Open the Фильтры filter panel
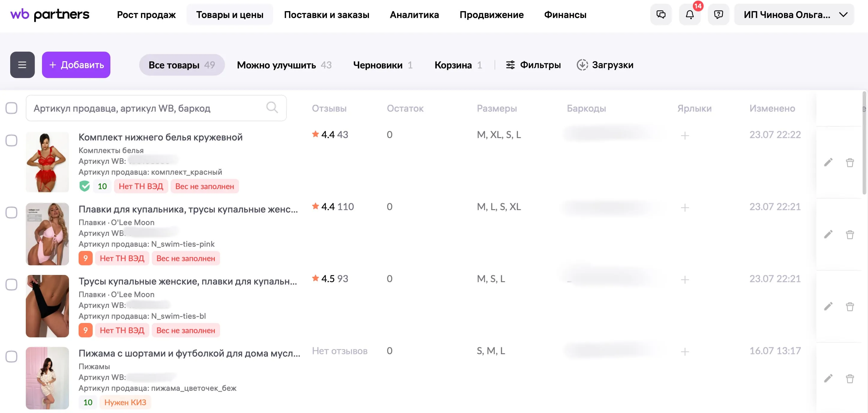The height and width of the screenshot is (413, 868). tap(533, 65)
